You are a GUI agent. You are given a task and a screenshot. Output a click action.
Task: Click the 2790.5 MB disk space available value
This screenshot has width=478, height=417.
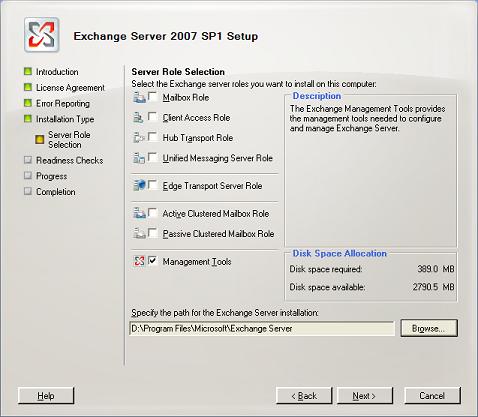point(433,287)
